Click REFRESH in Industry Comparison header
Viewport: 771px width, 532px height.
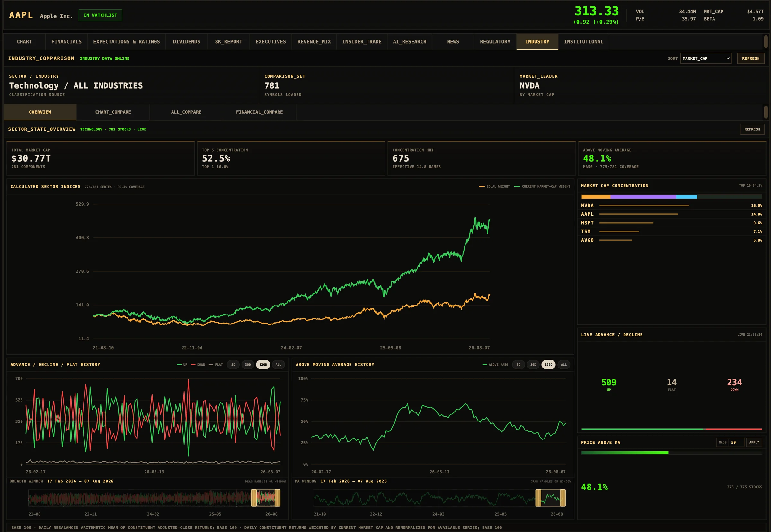coord(750,58)
